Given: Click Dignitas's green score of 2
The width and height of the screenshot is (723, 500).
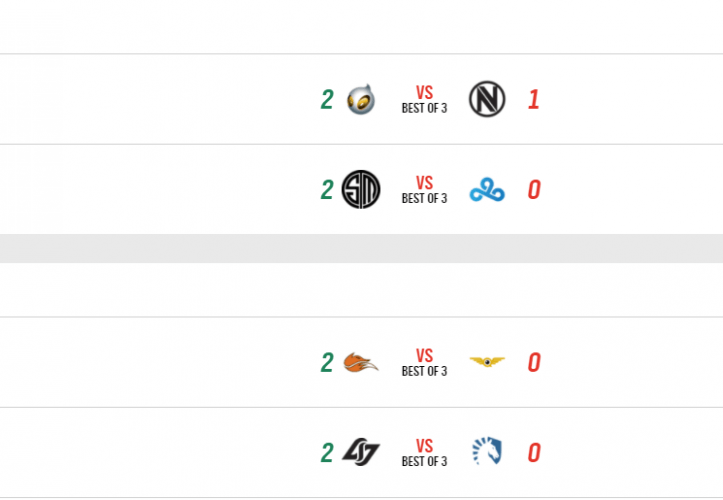Looking at the screenshot, I should [x=327, y=99].
